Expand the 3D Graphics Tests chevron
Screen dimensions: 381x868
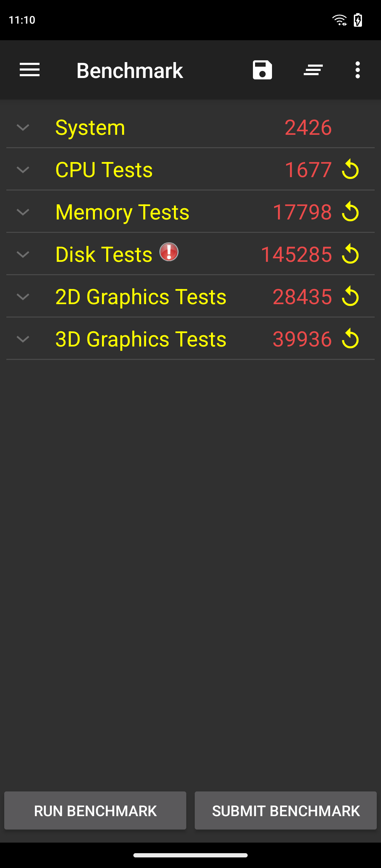coord(23,339)
